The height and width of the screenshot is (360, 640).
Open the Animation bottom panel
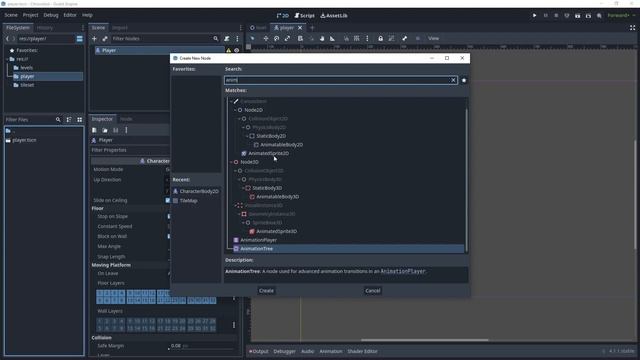(x=331, y=351)
